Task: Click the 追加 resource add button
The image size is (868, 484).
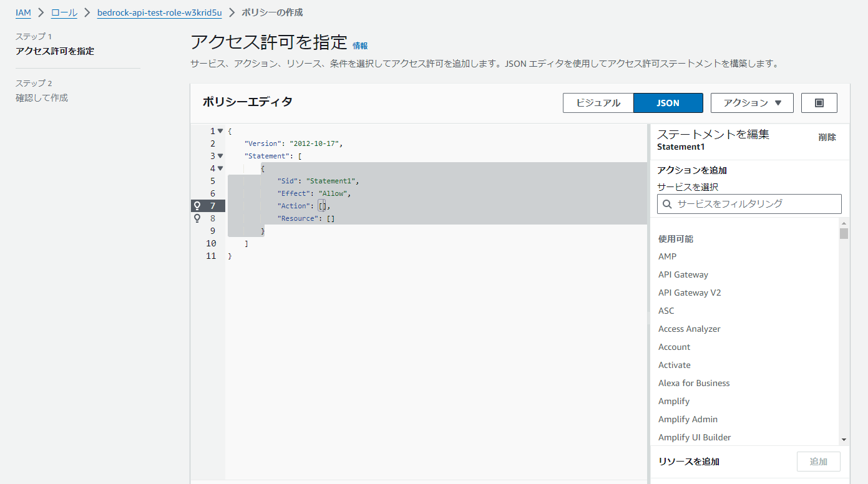Action: click(819, 462)
